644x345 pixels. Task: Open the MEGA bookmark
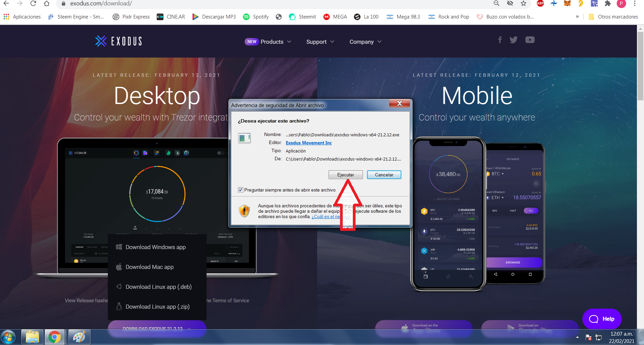point(335,17)
